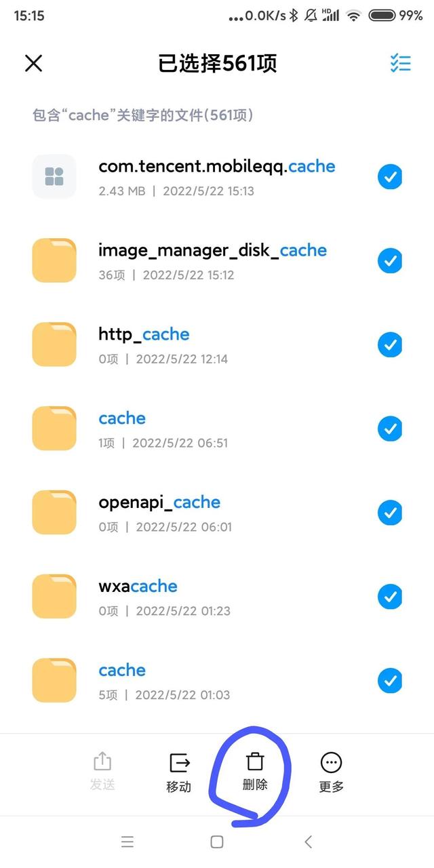Screen dimensions: 434x868
Task: Tap the 移动 move icon
Action: [179, 763]
